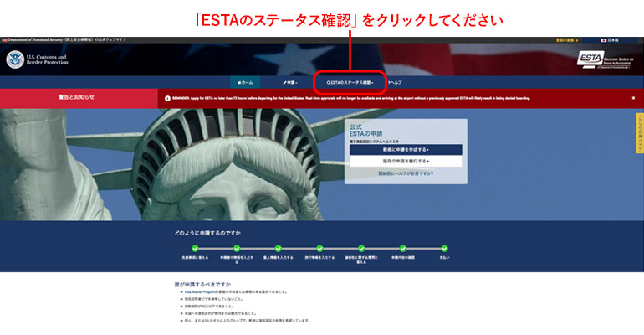Click the US flag icon in the top bar

click(4, 40)
